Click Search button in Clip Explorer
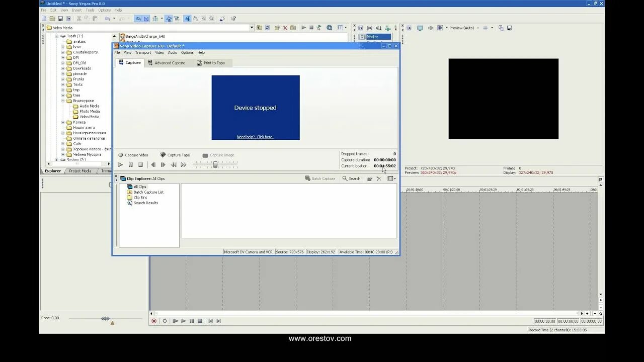 tap(351, 178)
